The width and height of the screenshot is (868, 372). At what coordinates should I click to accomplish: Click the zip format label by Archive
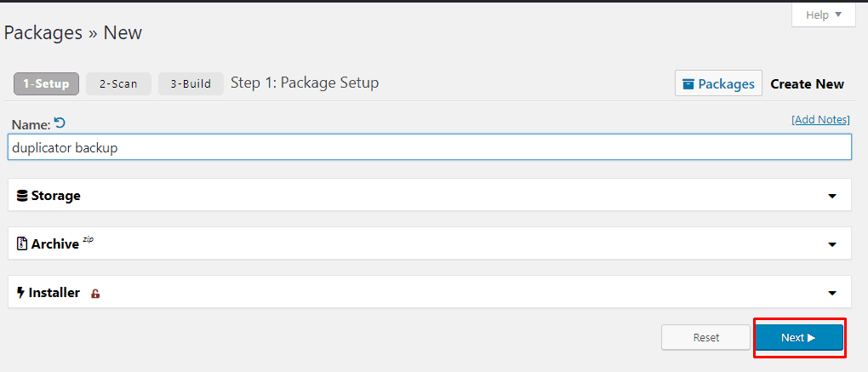(x=88, y=240)
